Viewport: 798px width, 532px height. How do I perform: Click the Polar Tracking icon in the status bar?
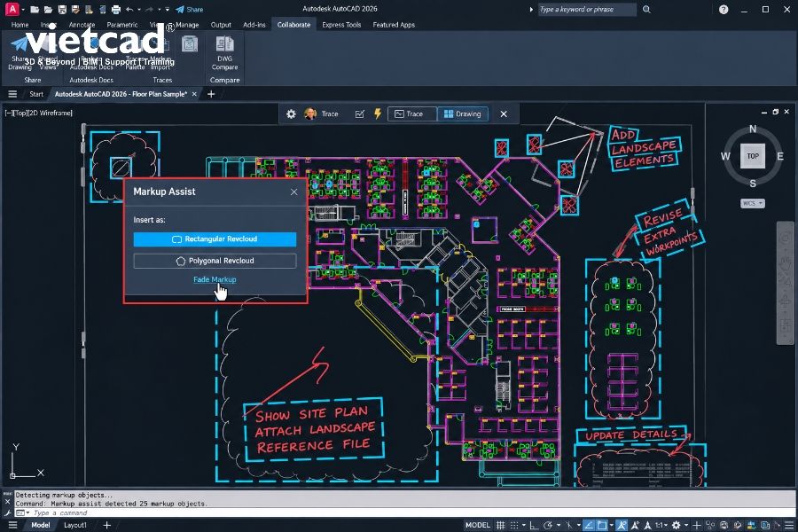click(x=548, y=525)
